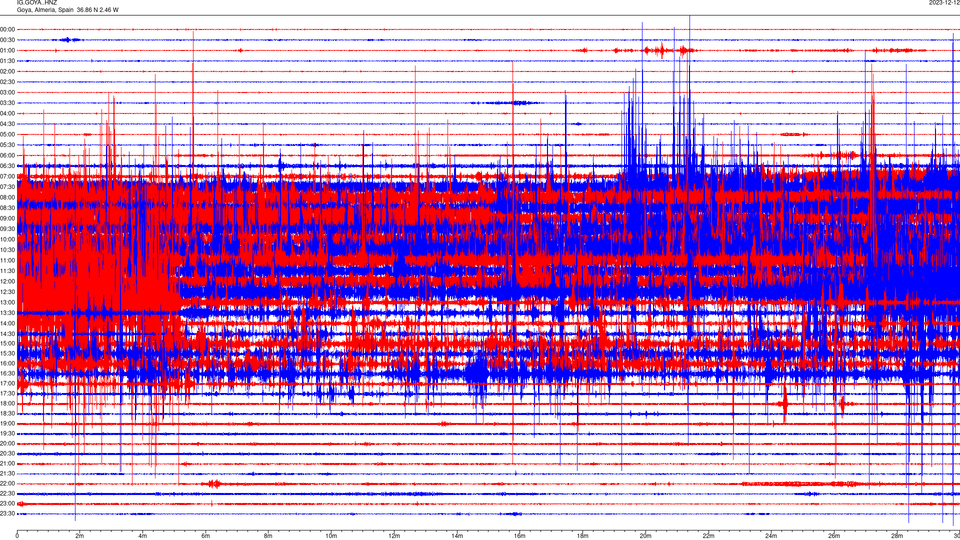This screenshot has width=960, height=540.
Task: Click the 11:00 hour label
Action: coord(7,260)
